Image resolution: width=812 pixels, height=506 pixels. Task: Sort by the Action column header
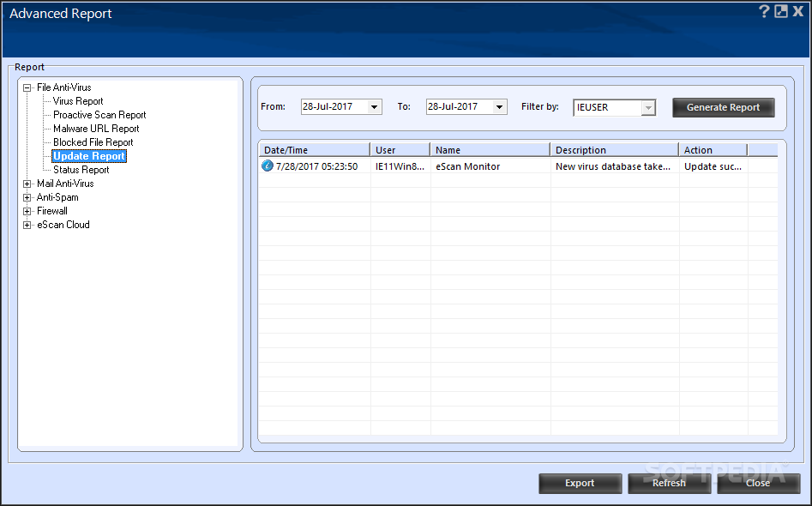(x=713, y=150)
